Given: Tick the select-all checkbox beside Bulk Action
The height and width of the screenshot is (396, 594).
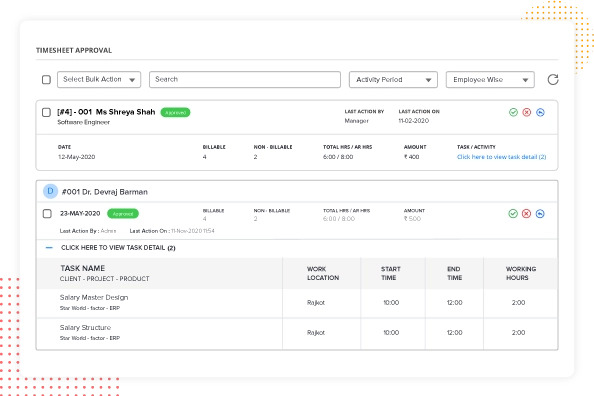Looking at the screenshot, I should (46, 80).
